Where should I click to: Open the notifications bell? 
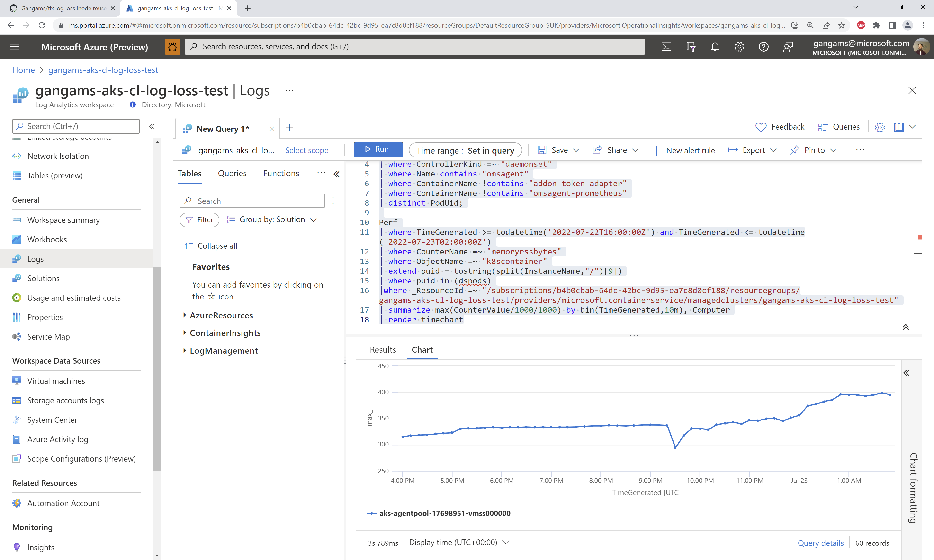(715, 47)
